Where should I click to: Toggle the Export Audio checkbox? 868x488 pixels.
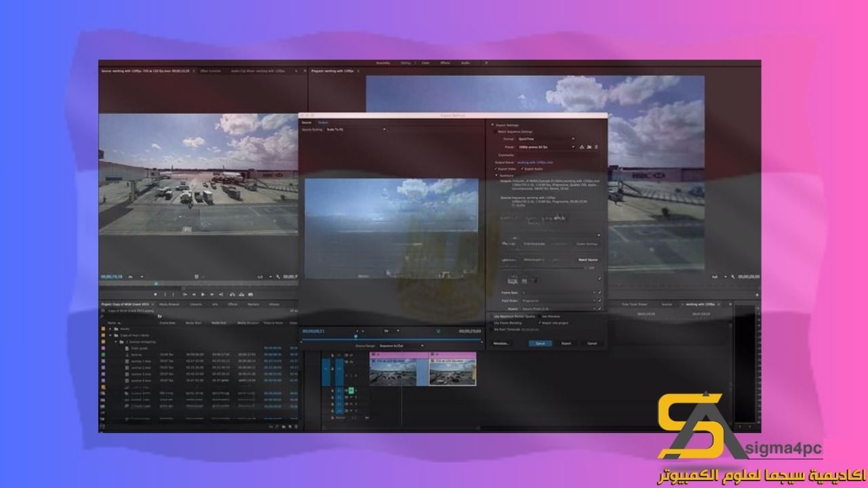pyautogui.click(x=522, y=169)
